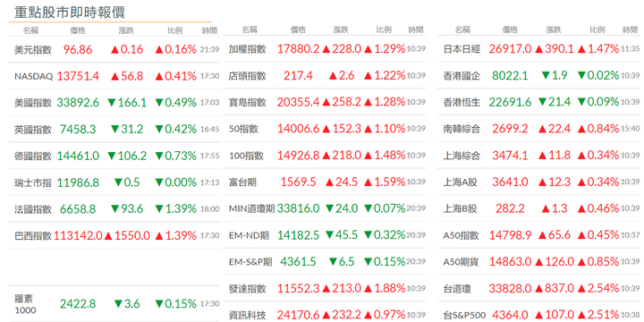This screenshot has width=644, height=322.
Task: Click the change value ▲1550.0
Action: tap(127, 236)
